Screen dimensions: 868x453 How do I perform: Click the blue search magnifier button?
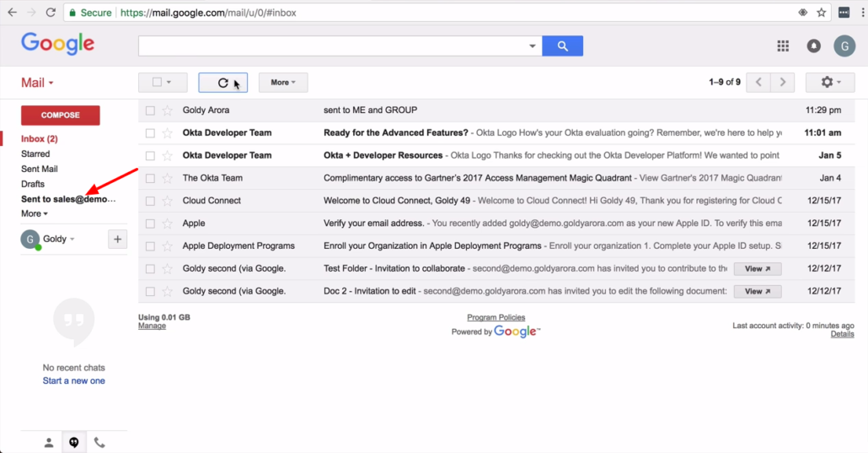click(562, 46)
